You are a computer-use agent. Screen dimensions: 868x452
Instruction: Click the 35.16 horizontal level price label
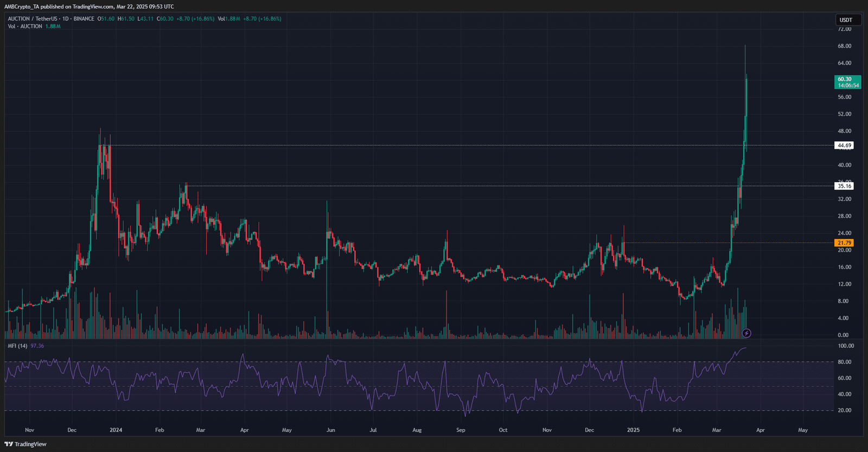[844, 186]
